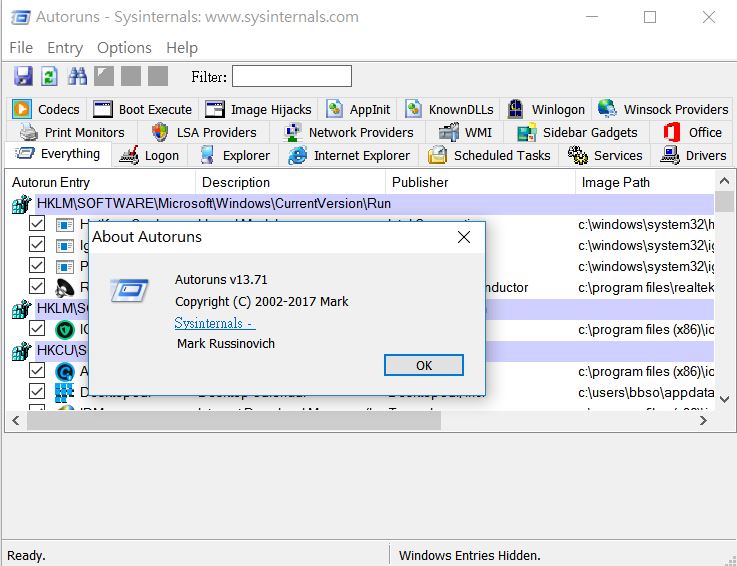Click the Save toolbar icon
Viewport: 737px width, 566px height.
click(23, 76)
